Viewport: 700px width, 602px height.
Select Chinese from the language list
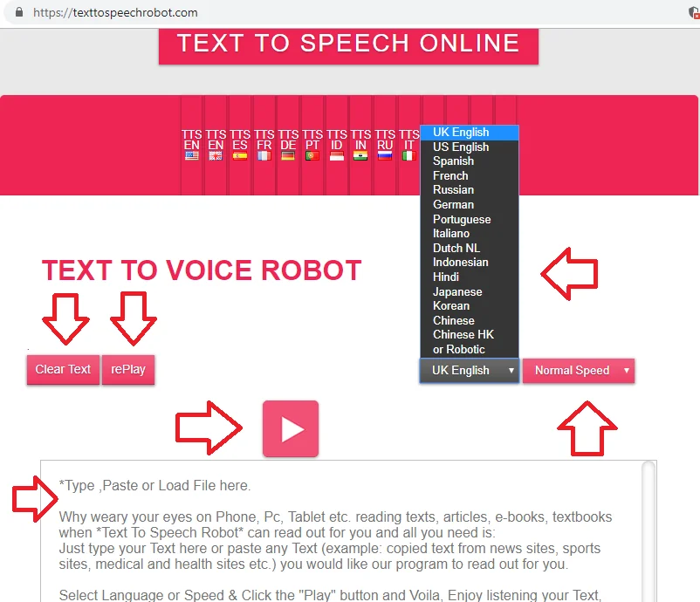pyautogui.click(x=470, y=320)
